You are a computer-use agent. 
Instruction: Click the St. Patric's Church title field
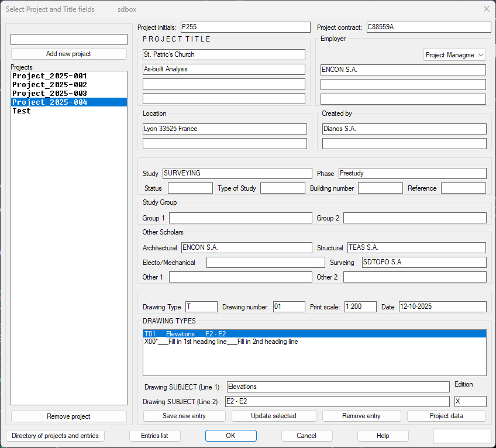[x=224, y=54]
